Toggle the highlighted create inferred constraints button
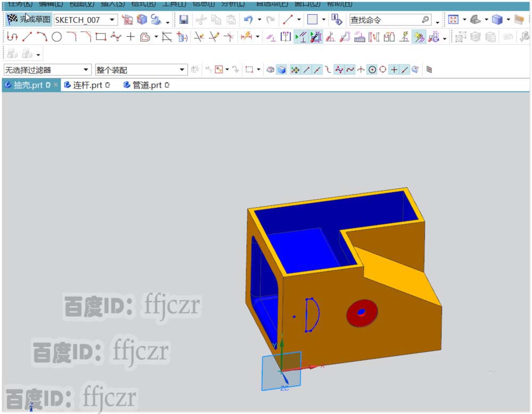Viewport: 532px width, 414px height. click(419, 37)
